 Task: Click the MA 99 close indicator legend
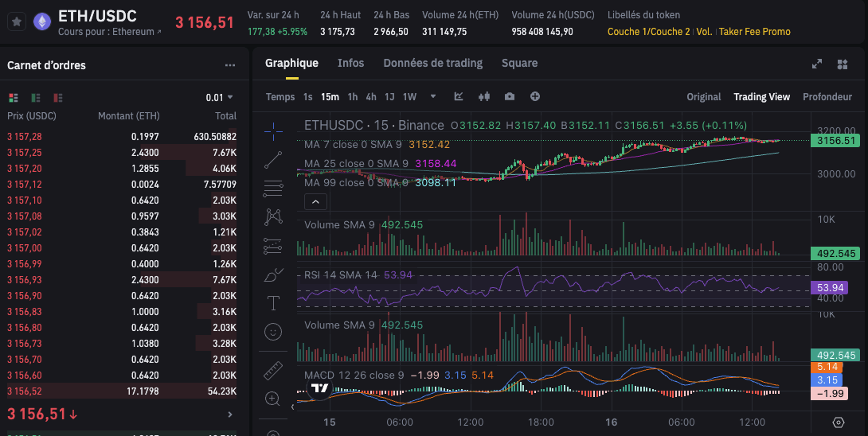pyautogui.click(x=356, y=182)
